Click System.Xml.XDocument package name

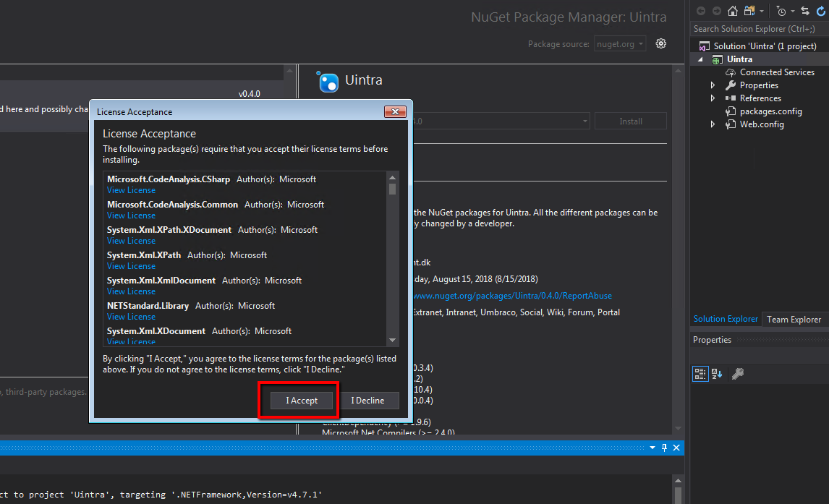pyautogui.click(x=156, y=330)
